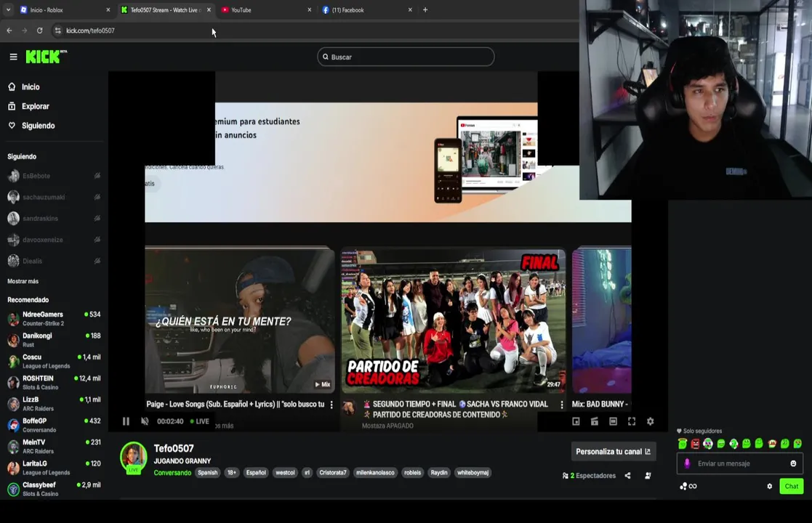
Task: Insert the angry red emote
Action: pos(695,444)
